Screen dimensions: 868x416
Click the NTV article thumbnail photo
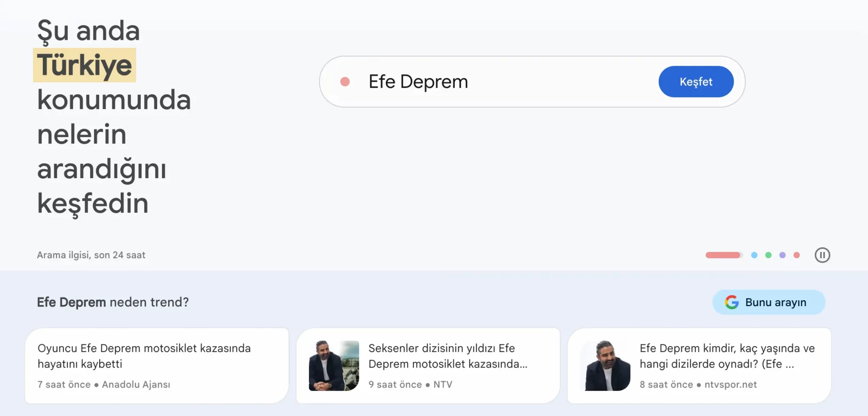pyautogui.click(x=334, y=366)
